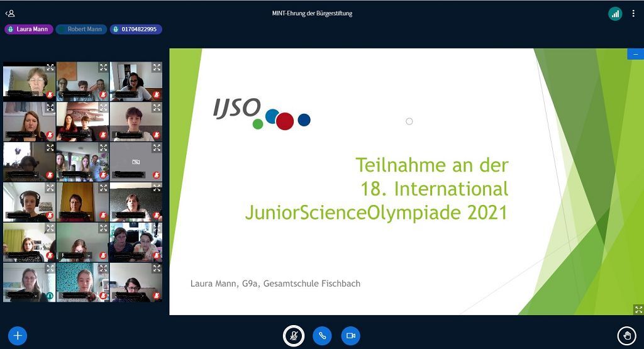Minimize the presentation with the blue minus button
Image resolution: width=644 pixels, height=349 pixels.
(x=635, y=55)
